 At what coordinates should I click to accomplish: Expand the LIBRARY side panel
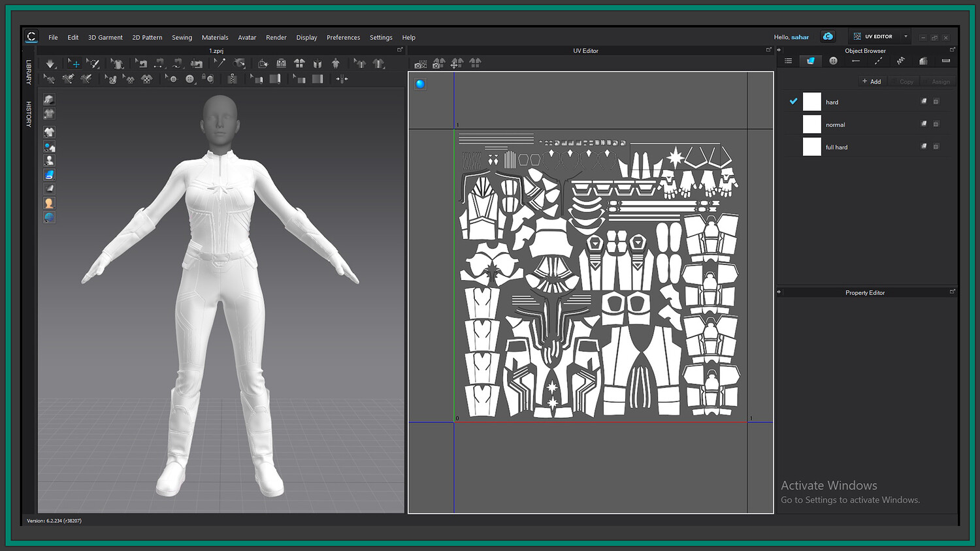[29, 72]
